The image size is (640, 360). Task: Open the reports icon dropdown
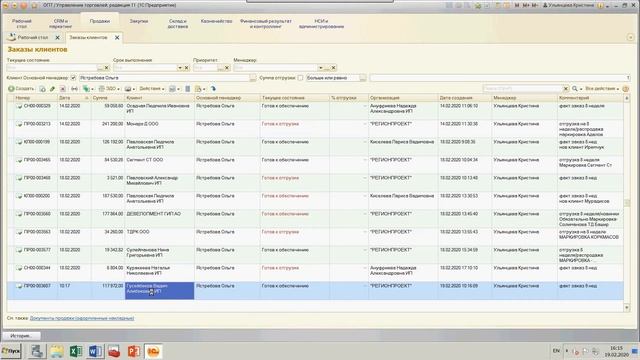pos(174,89)
